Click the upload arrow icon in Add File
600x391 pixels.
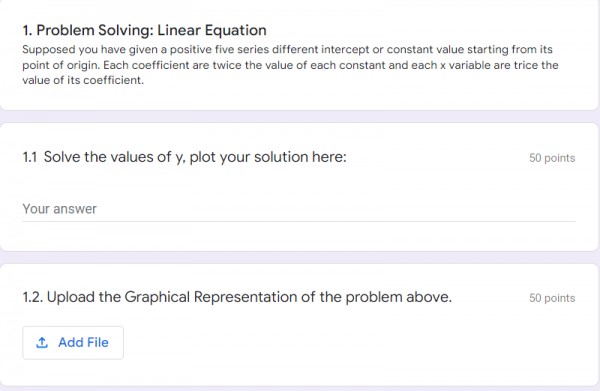[x=42, y=343]
